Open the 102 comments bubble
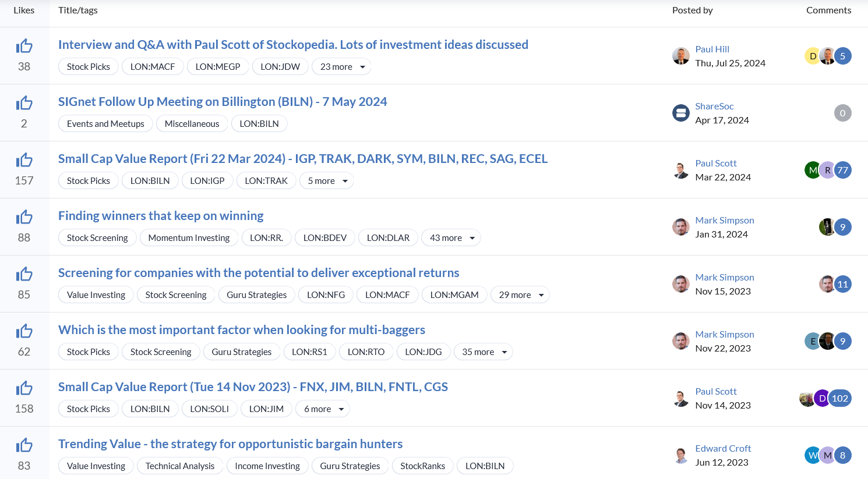Viewport: 868px width, 479px height. point(839,398)
